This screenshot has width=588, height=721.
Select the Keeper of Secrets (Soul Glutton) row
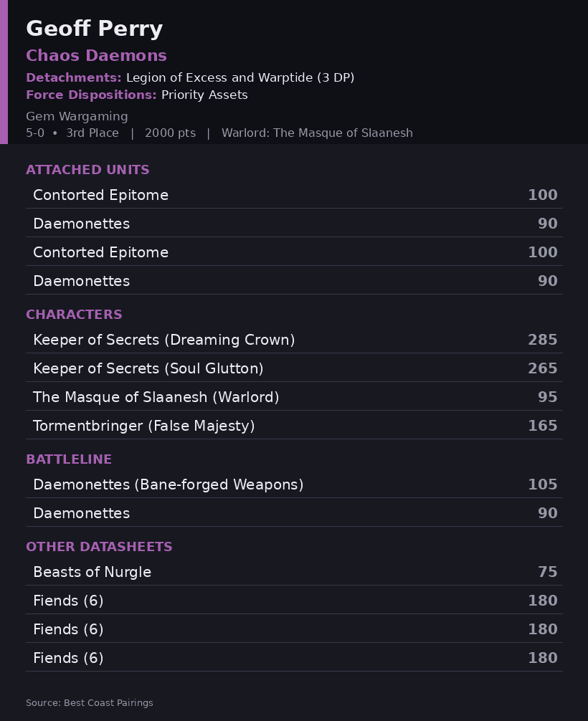coord(295,368)
